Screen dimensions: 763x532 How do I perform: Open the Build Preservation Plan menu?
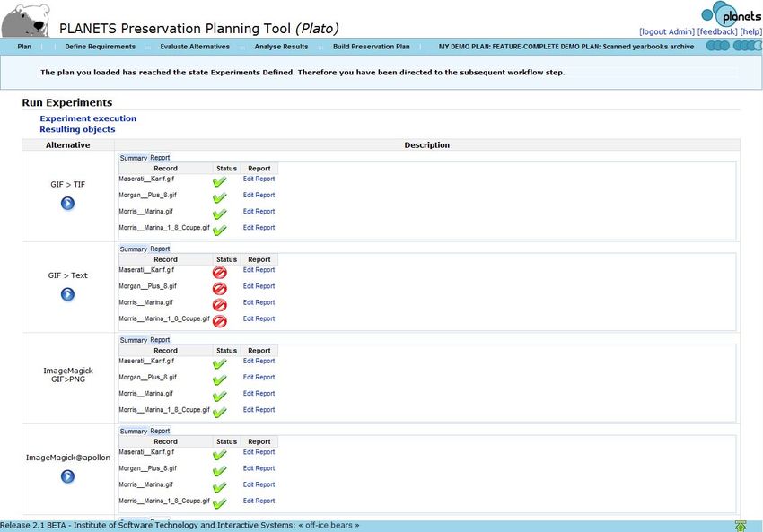(x=372, y=47)
